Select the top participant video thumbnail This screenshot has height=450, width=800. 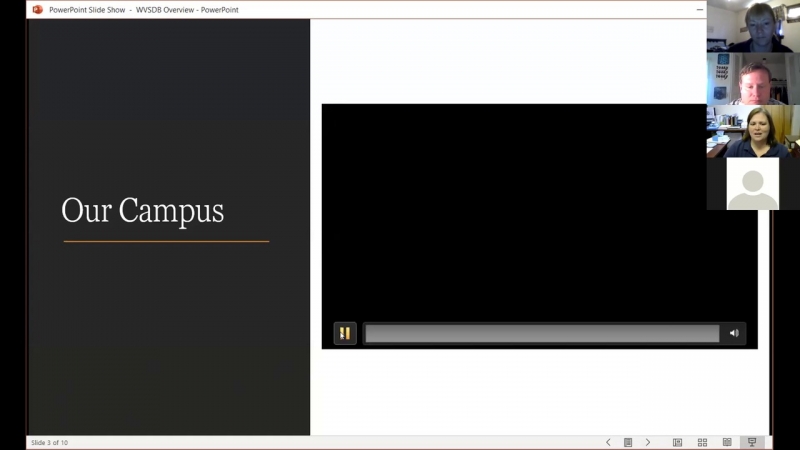pos(752,27)
